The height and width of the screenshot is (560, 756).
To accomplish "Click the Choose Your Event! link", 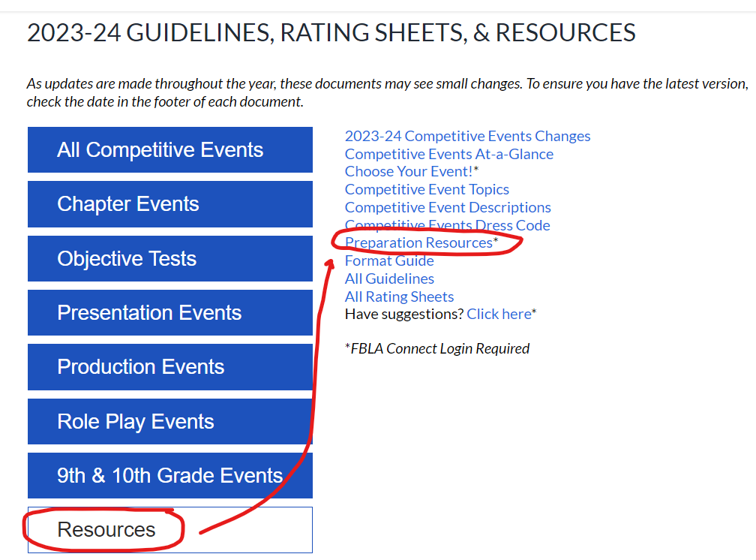I will click(x=409, y=171).
